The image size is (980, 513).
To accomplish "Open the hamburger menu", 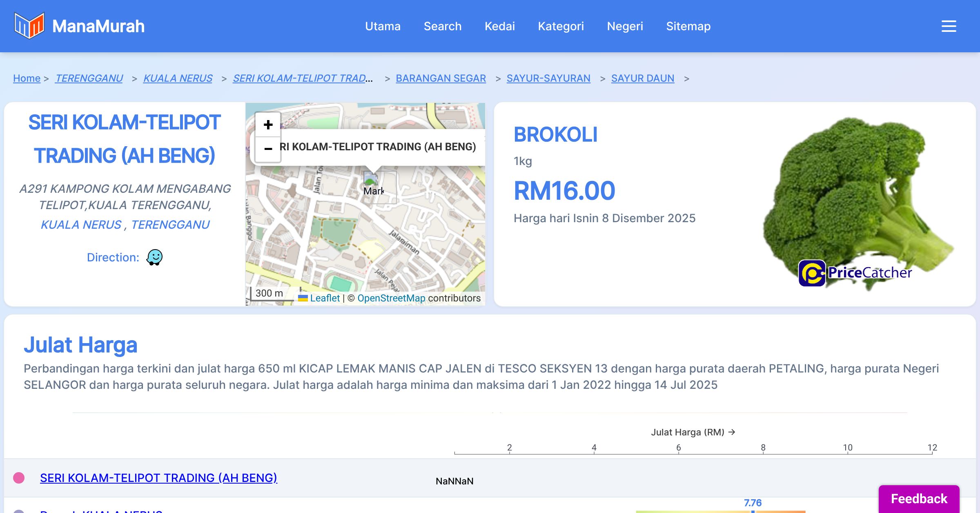I will [x=949, y=26].
